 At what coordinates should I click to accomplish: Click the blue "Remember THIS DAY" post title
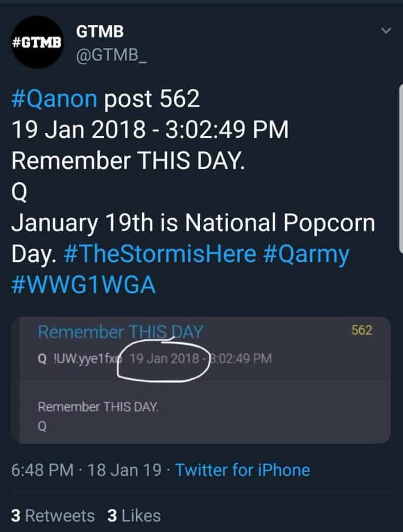(x=120, y=332)
